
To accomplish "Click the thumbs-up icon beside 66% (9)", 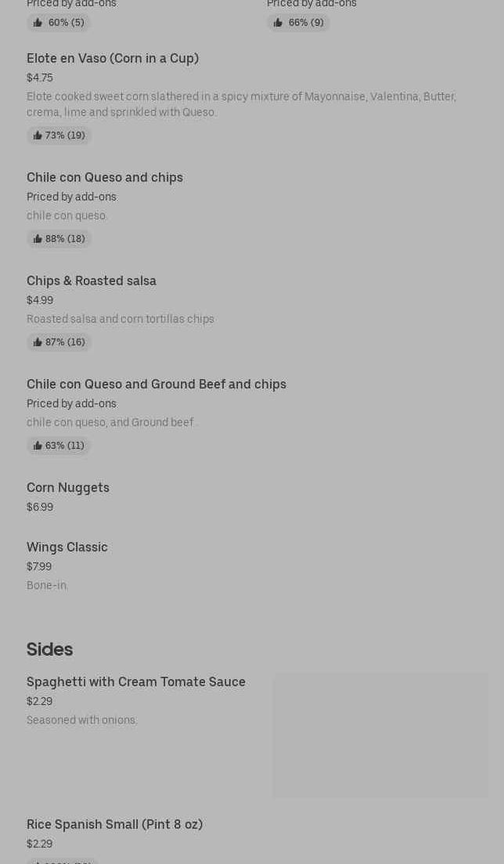I will tap(278, 23).
